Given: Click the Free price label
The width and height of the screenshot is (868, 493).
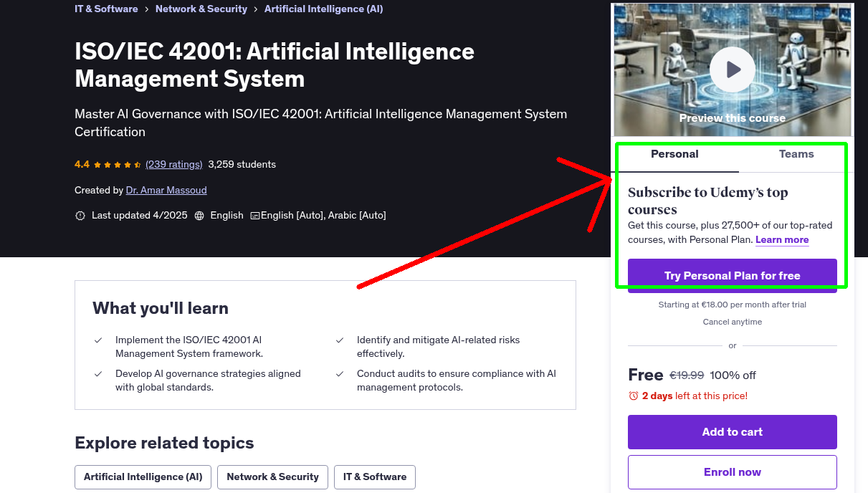Looking at the screenshot, I should pos(646,375).
